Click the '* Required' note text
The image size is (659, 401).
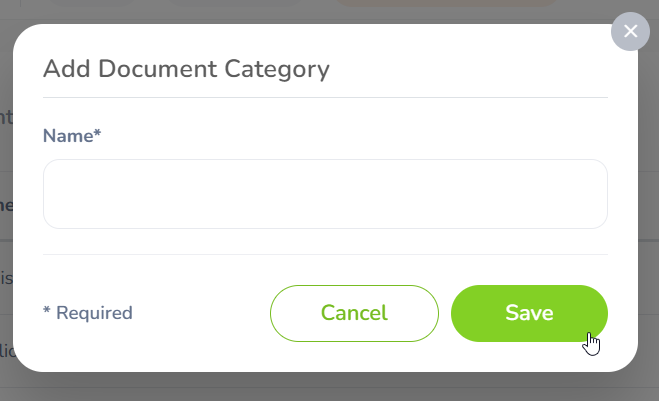pyautogui.click(x=88, y=313)
